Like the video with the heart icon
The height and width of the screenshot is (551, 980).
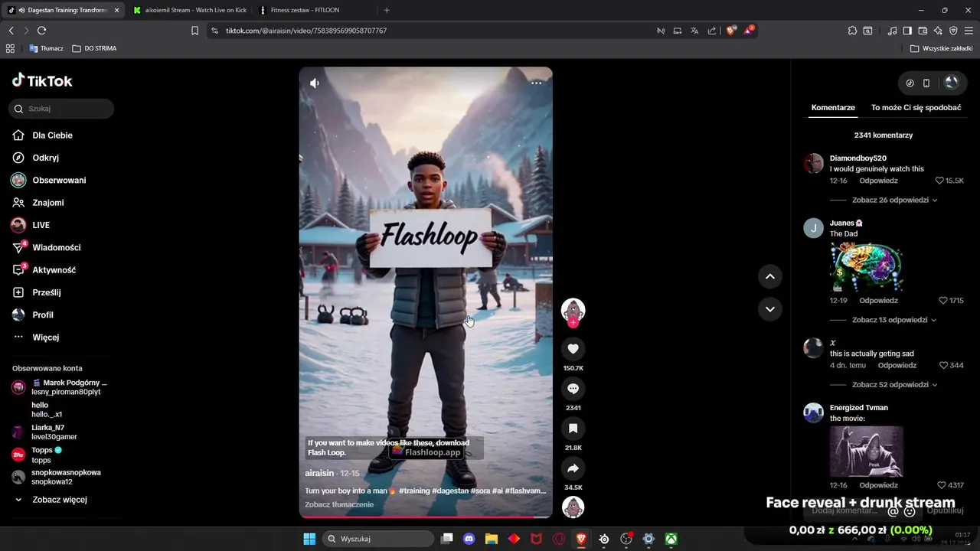[573, 349]
